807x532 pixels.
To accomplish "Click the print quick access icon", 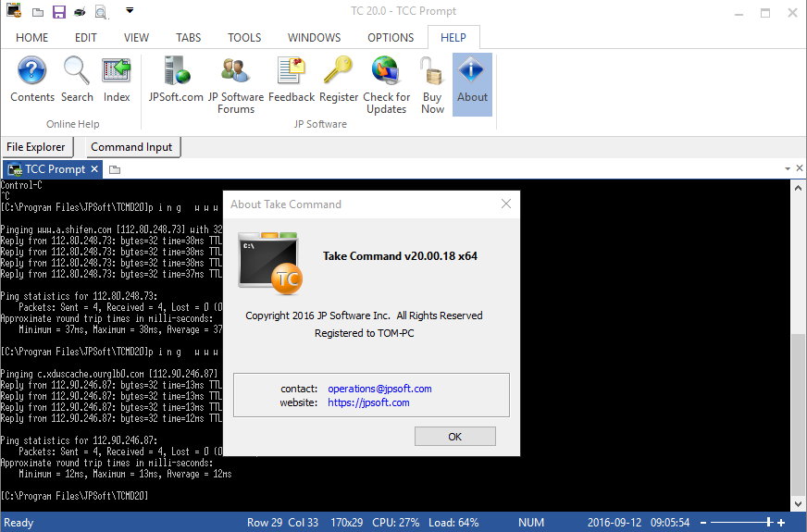I will coord(80,12).
